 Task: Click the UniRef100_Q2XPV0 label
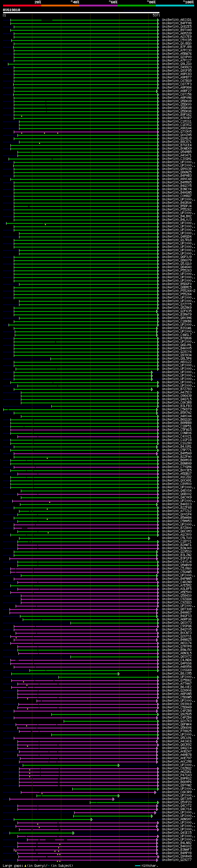coord(176,57)
